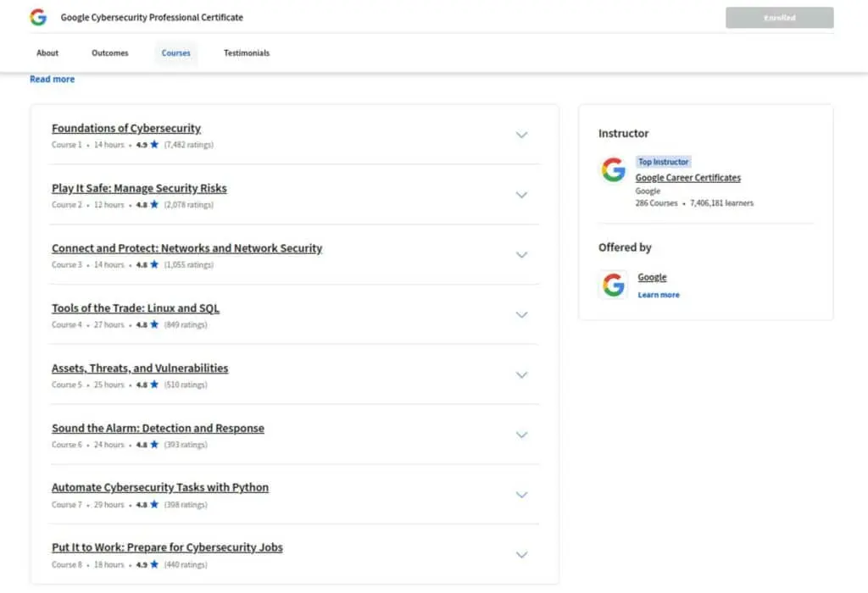Click the Top Instructor badge
Image resolution: width=868 pixels, height=593 pixels.
point(663,162)
